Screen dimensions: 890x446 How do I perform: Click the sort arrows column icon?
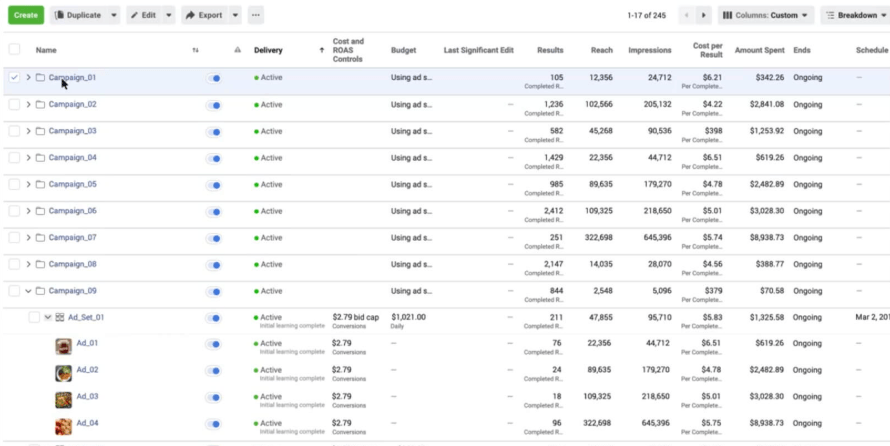(x=195, y=50)
